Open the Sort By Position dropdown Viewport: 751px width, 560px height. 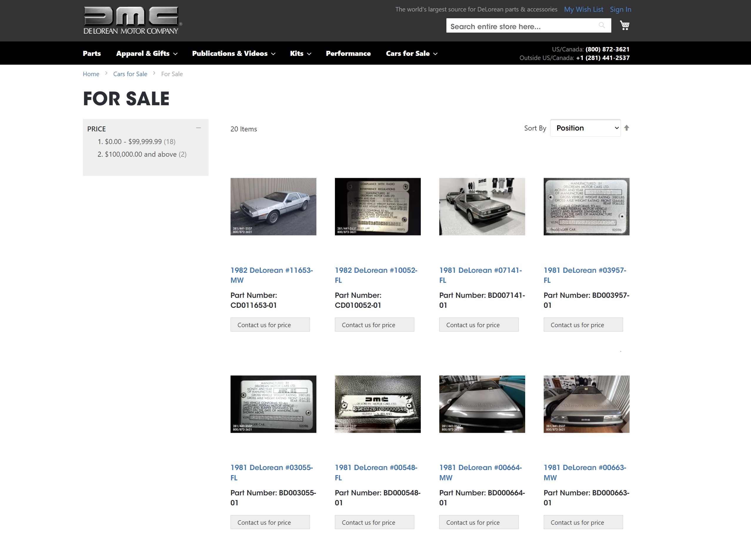coord(585,128)
